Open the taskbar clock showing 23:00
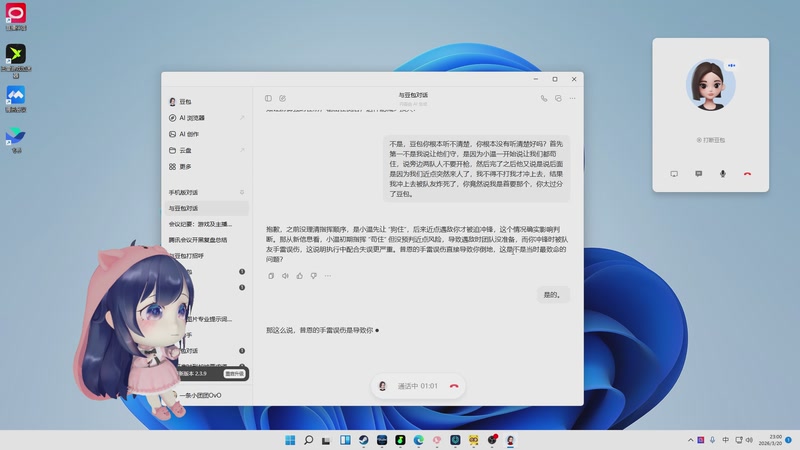 pos(770,440)
